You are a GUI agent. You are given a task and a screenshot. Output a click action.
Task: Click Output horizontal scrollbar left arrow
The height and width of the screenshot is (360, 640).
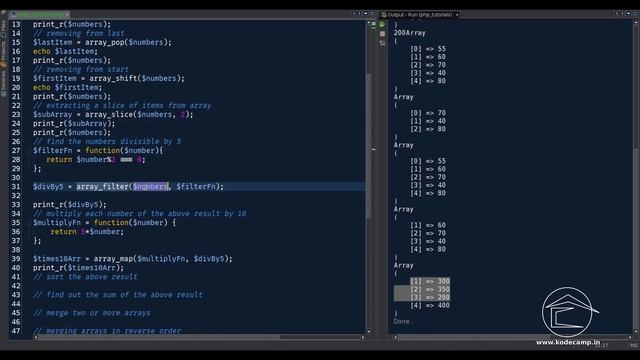pyautogui.click(x=395, y=337)
